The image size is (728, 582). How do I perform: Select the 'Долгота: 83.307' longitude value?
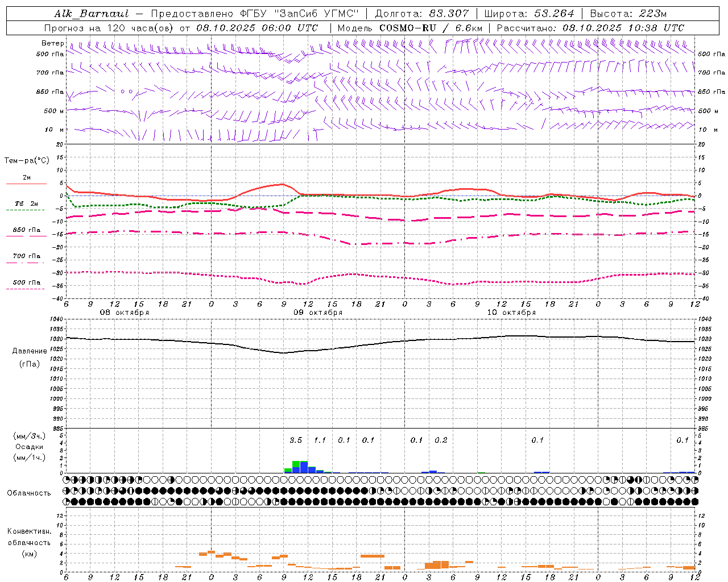click(422, 14)
